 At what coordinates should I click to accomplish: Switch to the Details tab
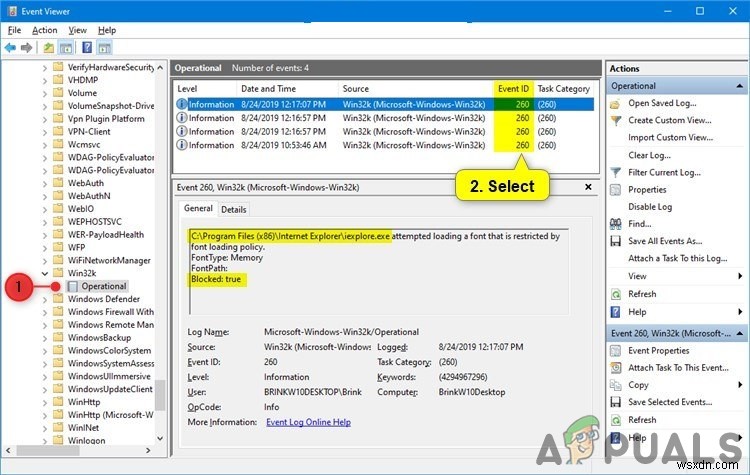(233, 210)
